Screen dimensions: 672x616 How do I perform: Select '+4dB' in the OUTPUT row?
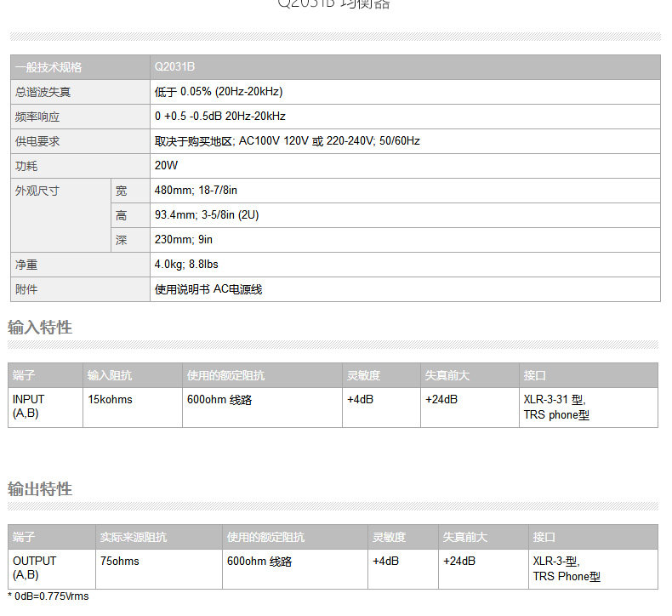(x=385, y=562)
